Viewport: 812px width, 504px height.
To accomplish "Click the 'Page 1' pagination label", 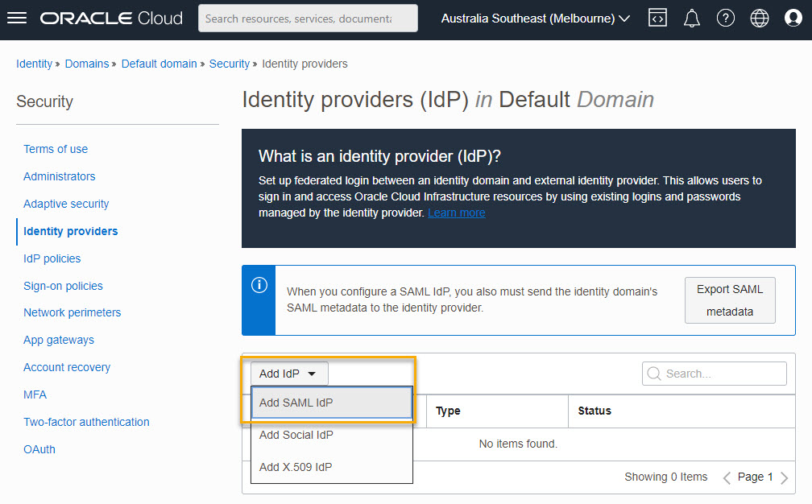I will (x=755, y=477).
